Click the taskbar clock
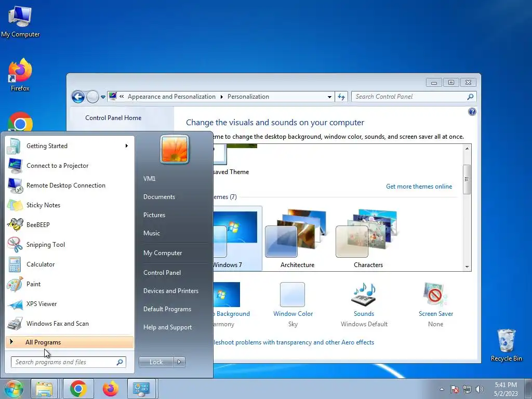Image resolution: width=532 pixels, height=399 pixels. (506, 389)
